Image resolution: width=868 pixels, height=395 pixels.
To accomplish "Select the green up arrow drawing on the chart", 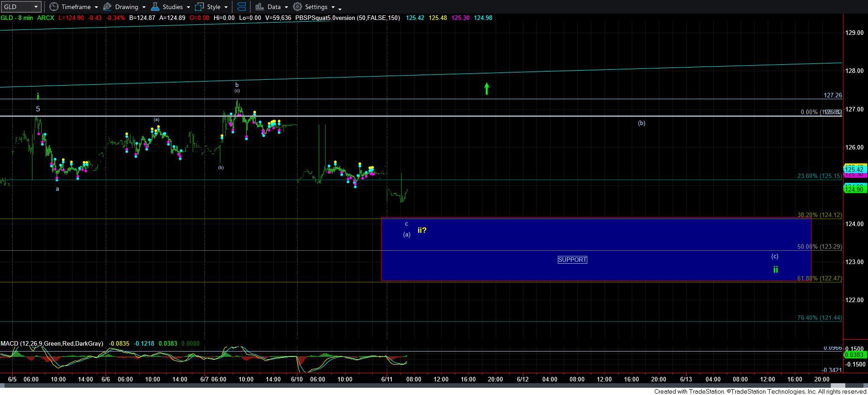I will (487, 89).
